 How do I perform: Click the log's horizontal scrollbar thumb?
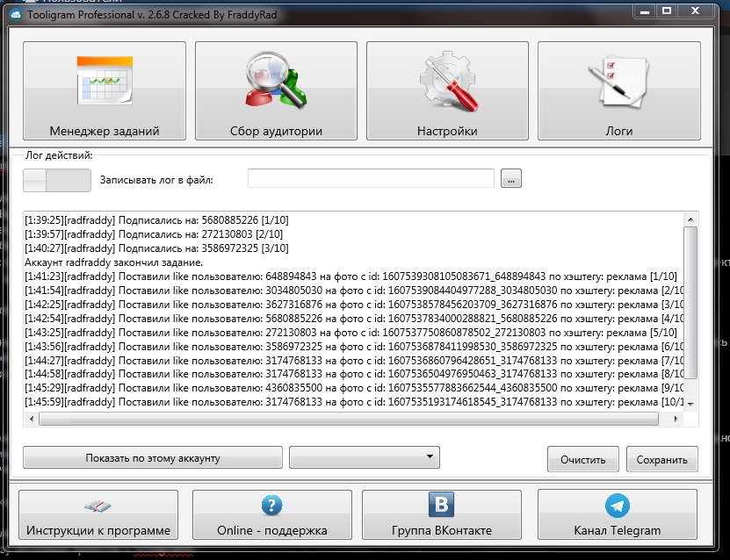point(349,419)
